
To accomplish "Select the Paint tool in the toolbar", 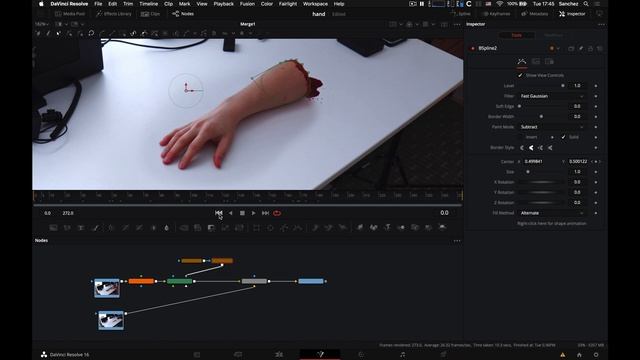I will [96, 227].
